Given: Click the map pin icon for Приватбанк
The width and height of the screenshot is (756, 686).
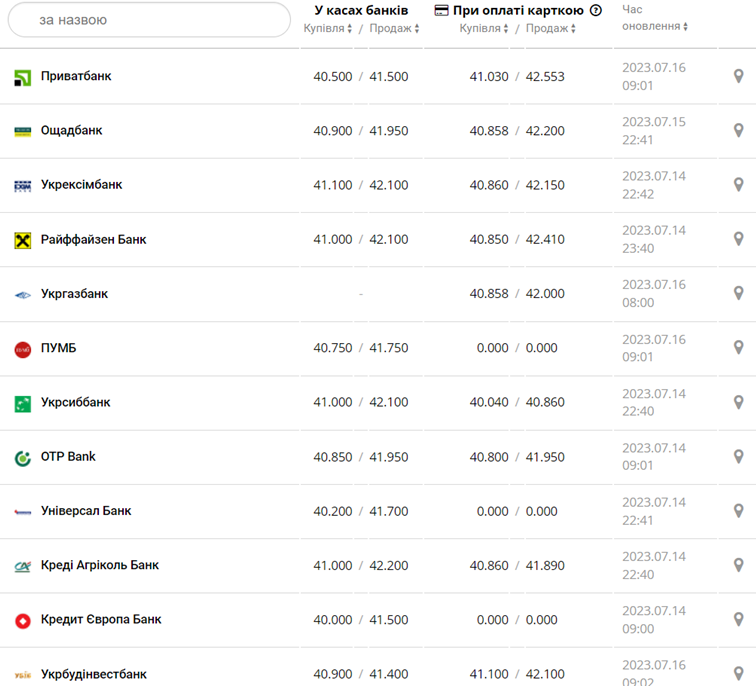Looking at the screenshot, I should (738, 77).
